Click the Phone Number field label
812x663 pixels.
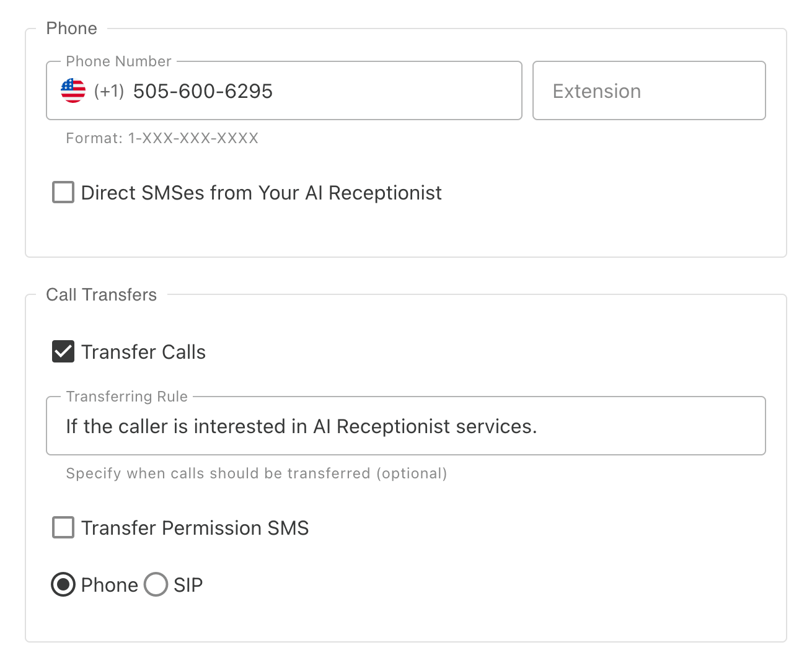click(x=118, y=61)
